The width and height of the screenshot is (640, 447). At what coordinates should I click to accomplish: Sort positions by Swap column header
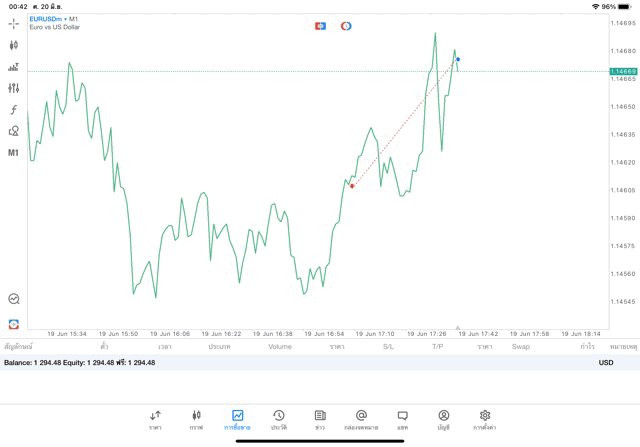[x=521, y=347]
